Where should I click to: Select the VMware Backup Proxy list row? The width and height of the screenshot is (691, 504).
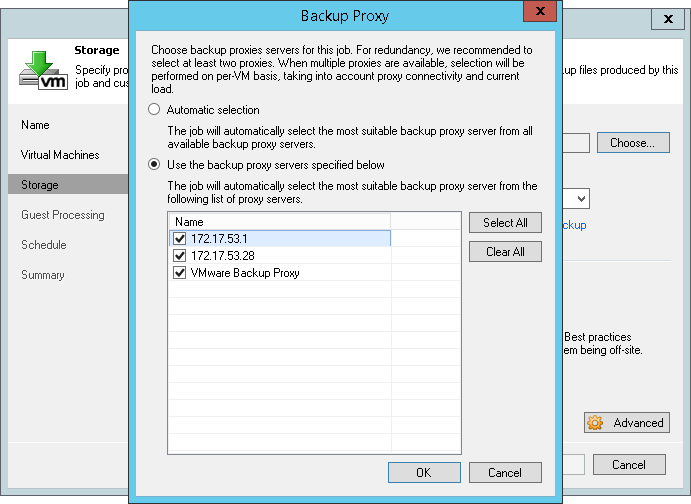[x=245, y=273]
